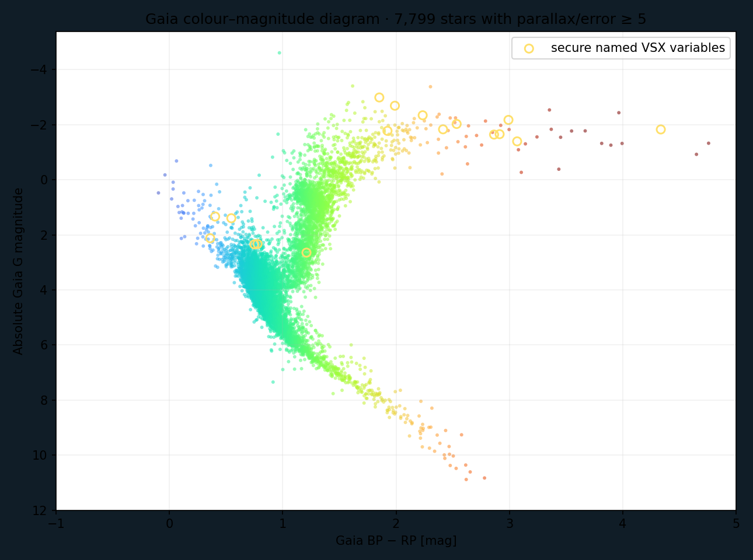Click the 'Absolute Gaia G magnitude' axis label
Viewport: 753px width, 560px height.
tap(18, 271)
